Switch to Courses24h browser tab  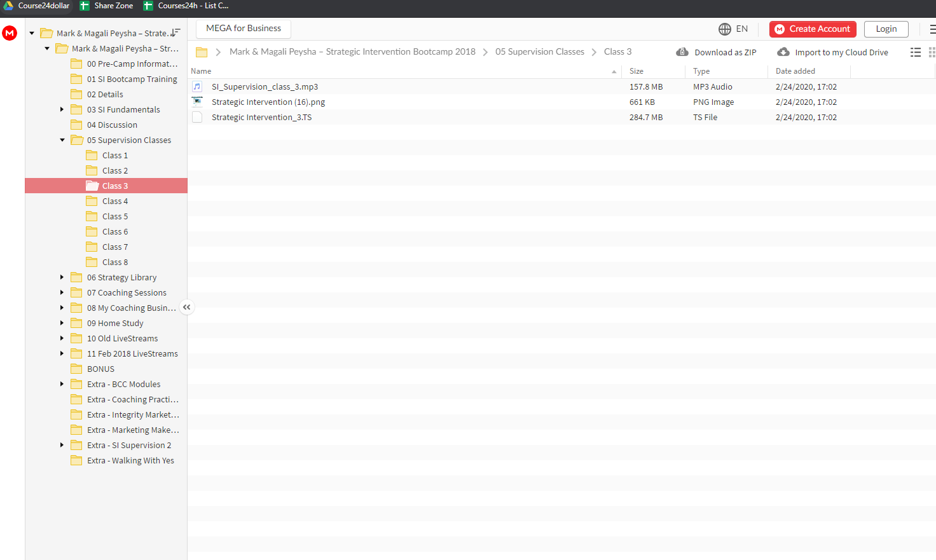pyautogui.click(x=186, y=6)
